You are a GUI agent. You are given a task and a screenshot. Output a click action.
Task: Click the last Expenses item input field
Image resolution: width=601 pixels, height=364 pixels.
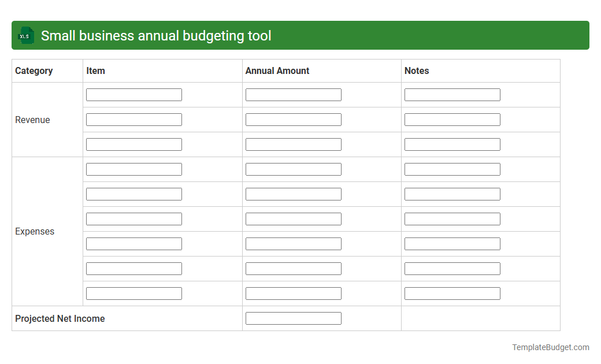(133, 293)
